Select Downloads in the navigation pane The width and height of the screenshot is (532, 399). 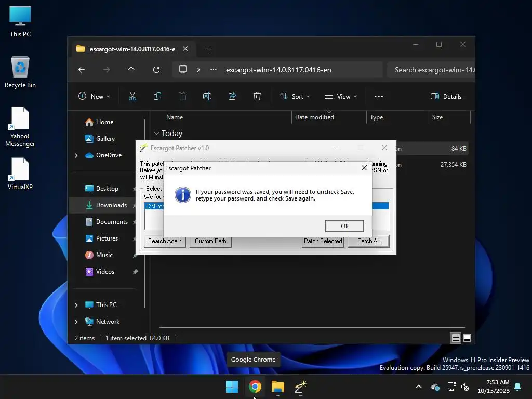tap(111, 205)
